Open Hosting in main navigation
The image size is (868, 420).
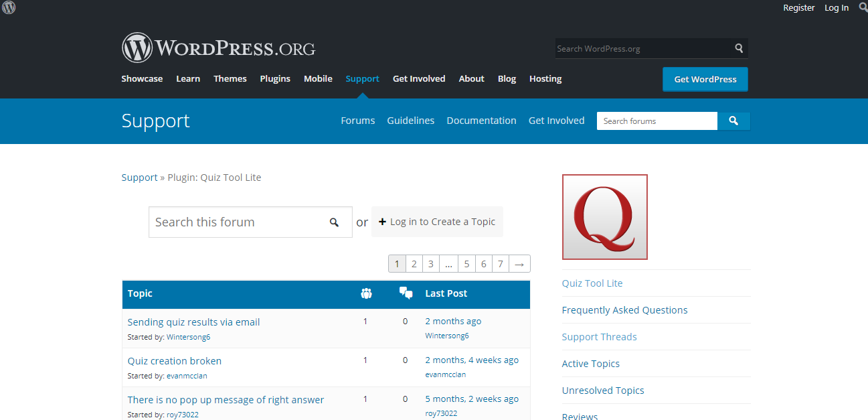545,79
